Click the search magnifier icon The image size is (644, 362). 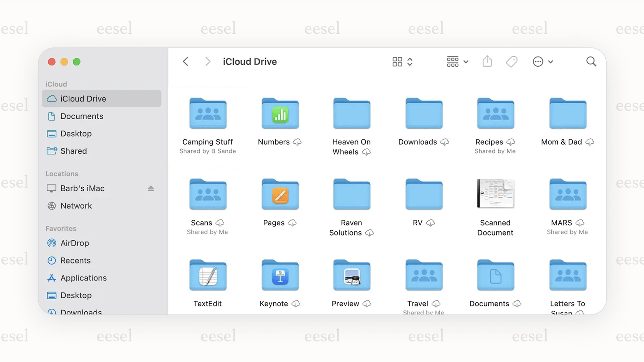coord(591,61)
